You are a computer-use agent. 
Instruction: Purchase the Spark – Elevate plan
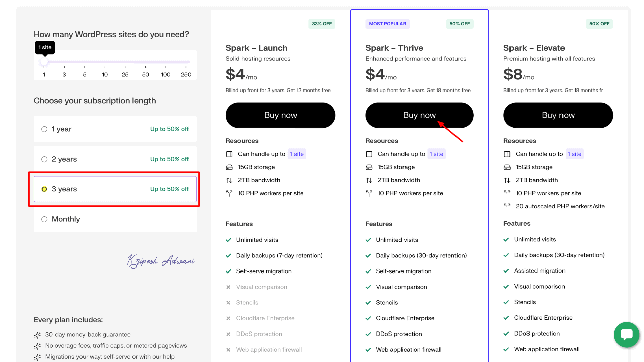[558, 115]
